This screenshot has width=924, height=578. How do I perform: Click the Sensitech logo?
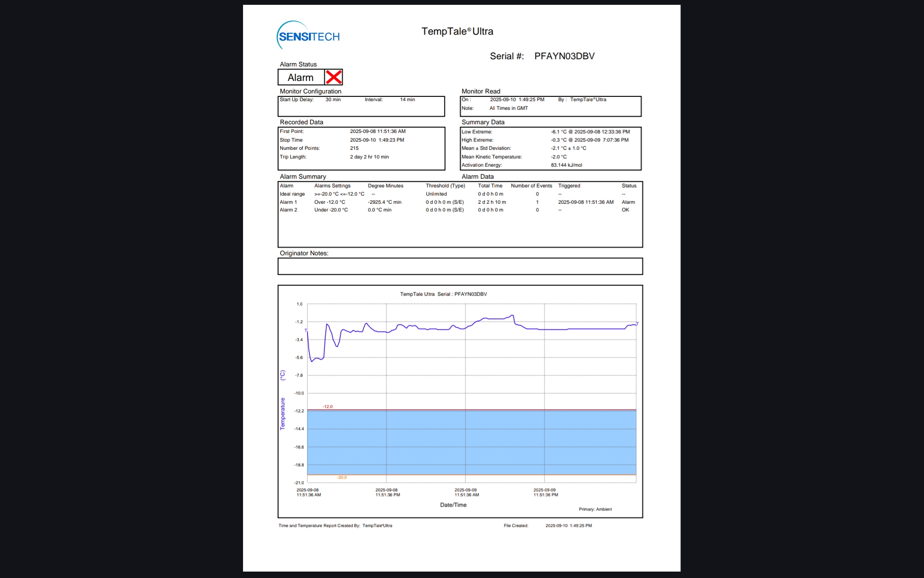click(308, 36)
